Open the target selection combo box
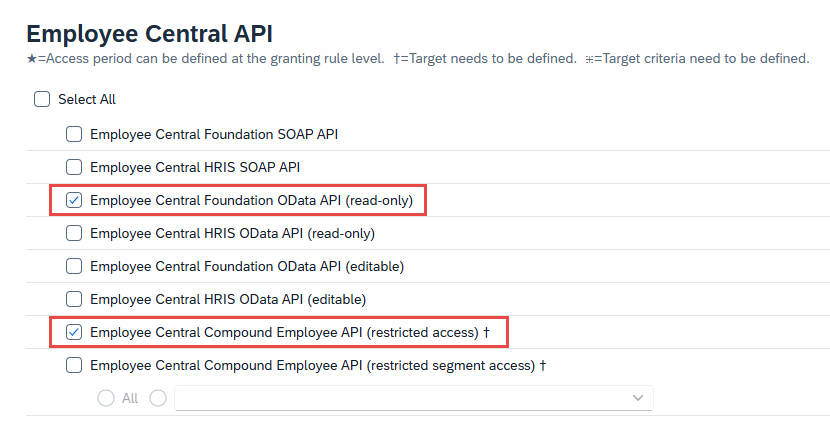The width and height of the screenshot is (830, 441). click(400, 398)
